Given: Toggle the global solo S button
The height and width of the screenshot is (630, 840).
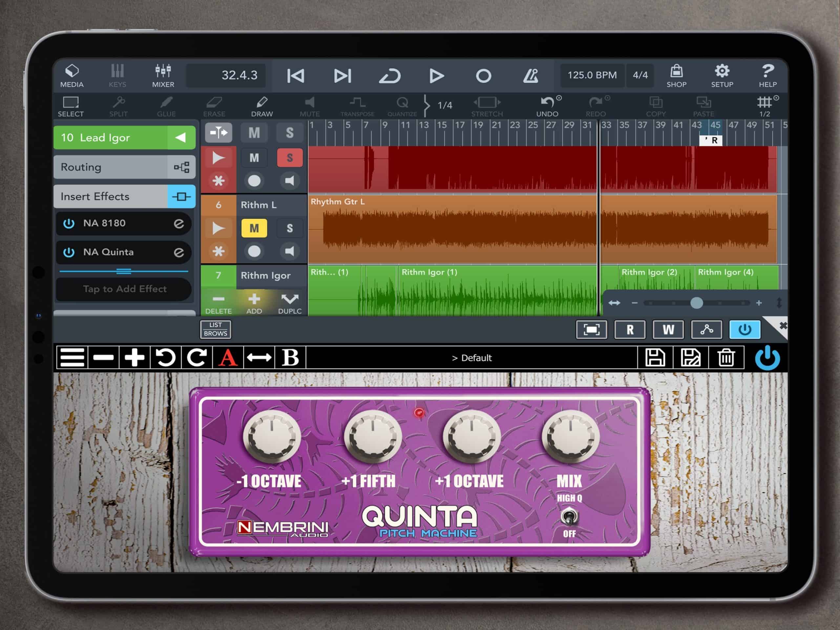Looking at the screenshot, I should (x=290, y=133).
